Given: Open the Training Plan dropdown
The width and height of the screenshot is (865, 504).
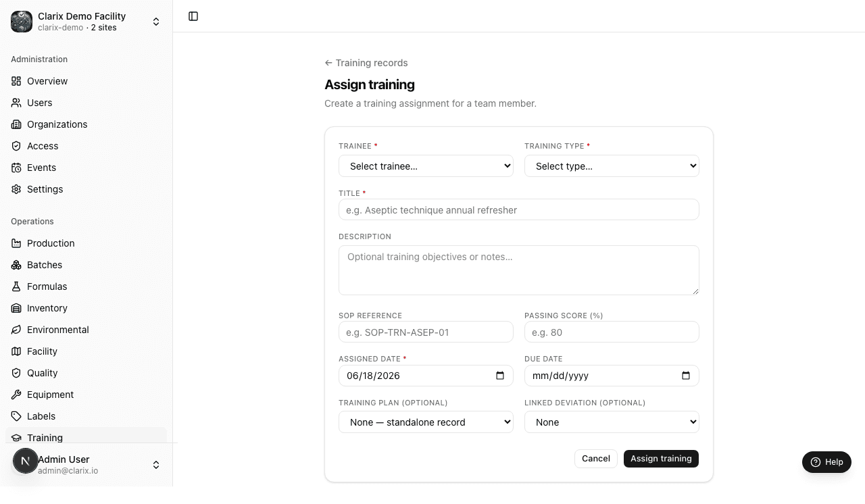Looking at the screenshot, I should tap(426, 422).
